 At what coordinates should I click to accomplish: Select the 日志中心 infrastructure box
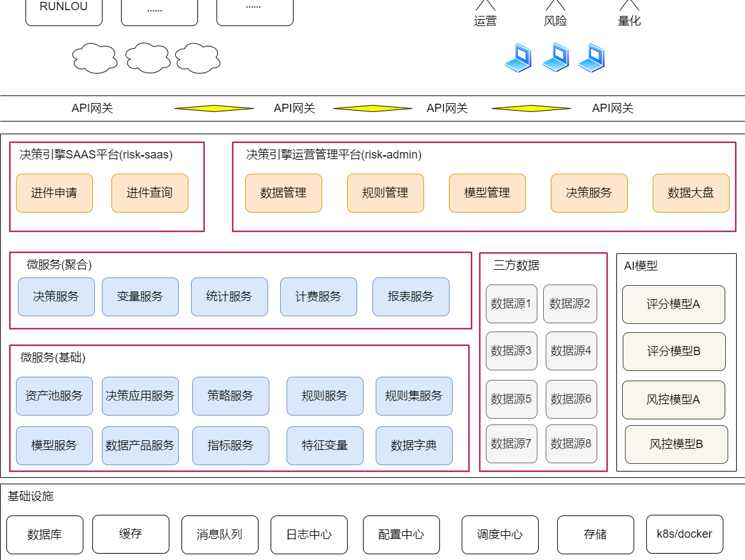309,535
